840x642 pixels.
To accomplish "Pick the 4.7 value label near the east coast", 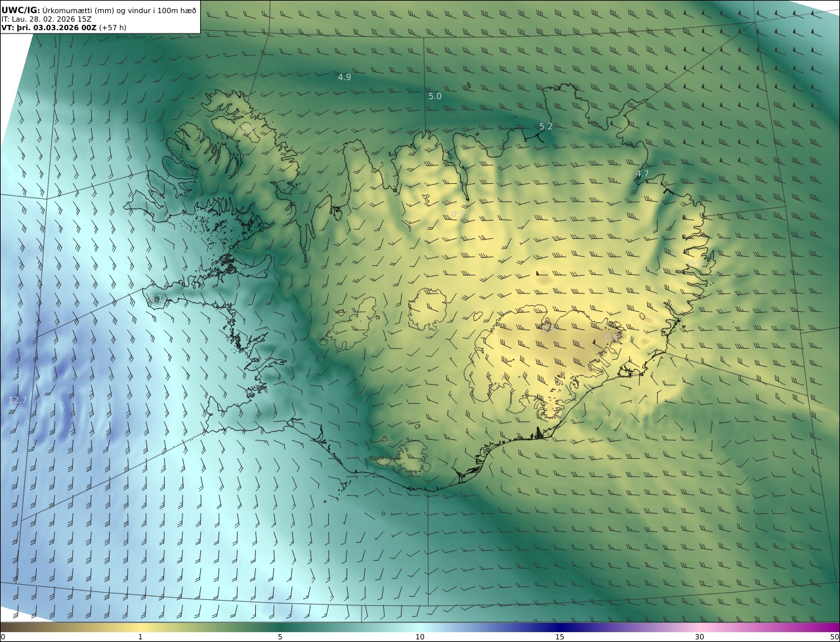I will coord(642,175).
